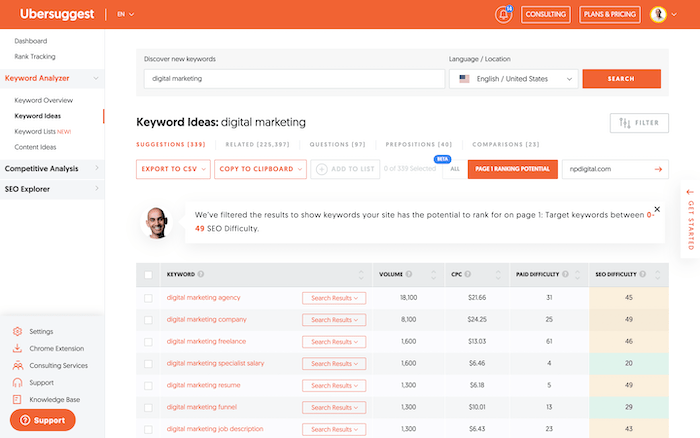The width and height of the screenshot is (700, 438).
Task: Open Content Ideas in sidebar
Action: [35, 147]
